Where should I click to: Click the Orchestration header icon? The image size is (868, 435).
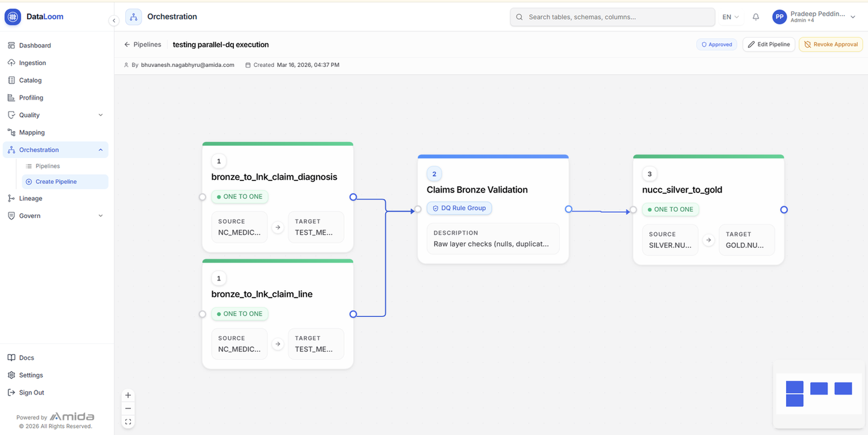(134, 17)
